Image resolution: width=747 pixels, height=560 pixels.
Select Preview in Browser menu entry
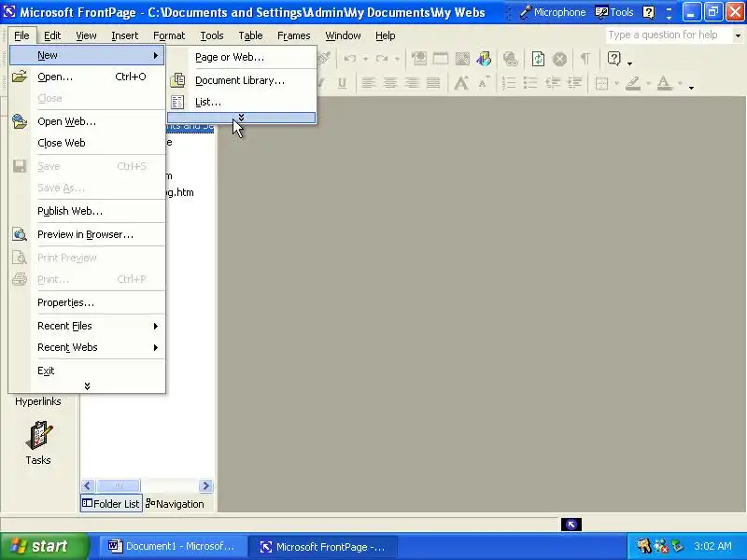click(x=87, y=234)
